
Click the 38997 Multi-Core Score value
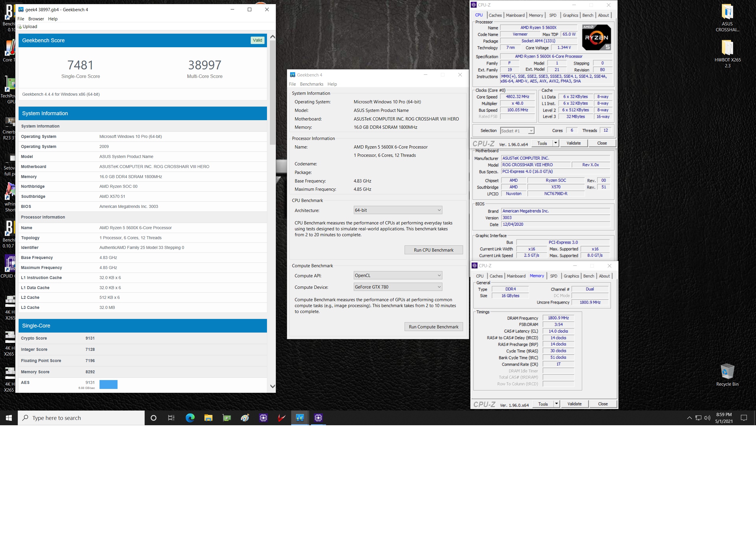coord(205,65)
